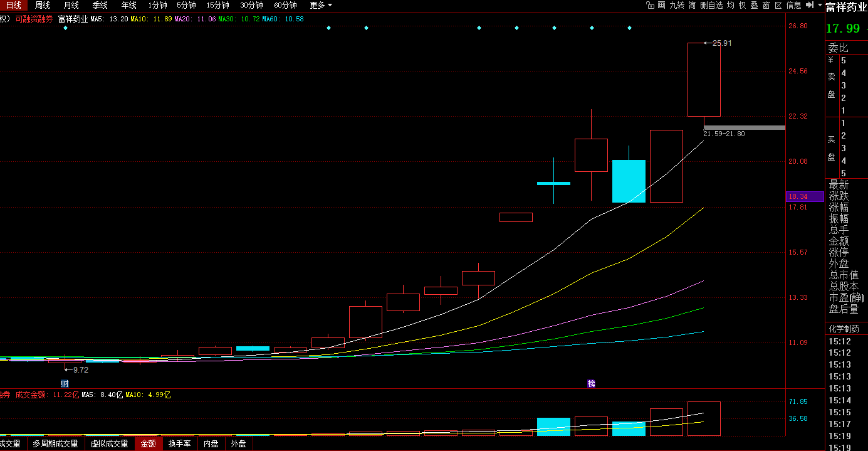This screenshot has width=868, height=451.
Task: Click the MA5: 13.20 indicator label
Action: [109, 19]
